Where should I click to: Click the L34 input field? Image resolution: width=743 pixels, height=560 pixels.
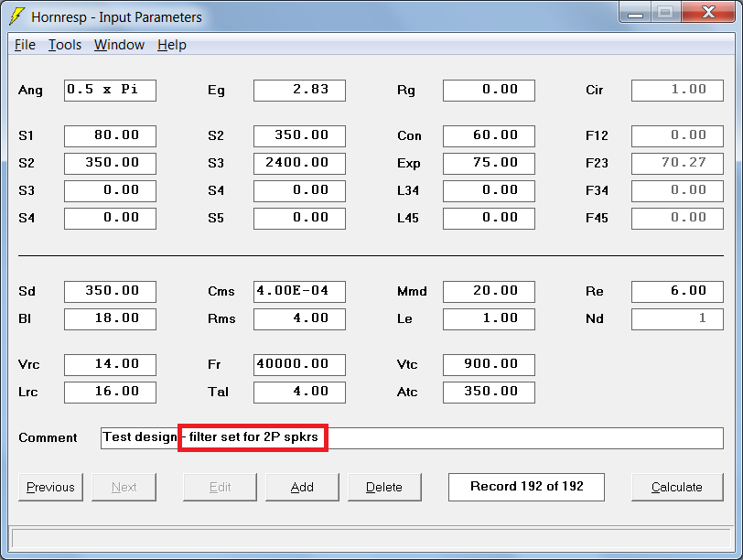[x=489, y=191]
